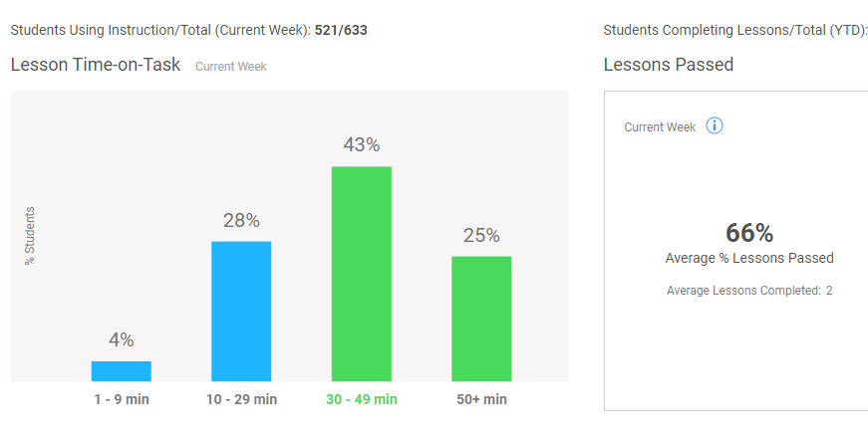The height and width of the screenshot is (443, 868).
Task: Select the green 50+ min bar
Action: (481, 319)
